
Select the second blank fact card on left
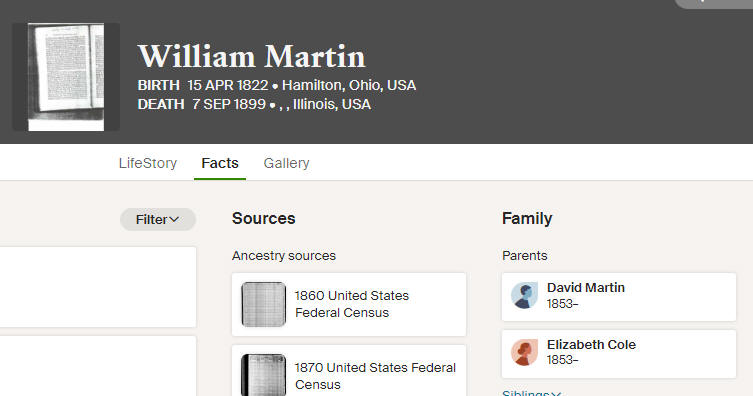(x=98, y=366)
